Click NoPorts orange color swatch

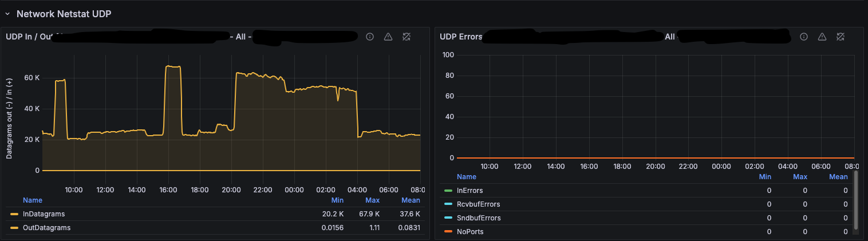click(x=448, y=232)
